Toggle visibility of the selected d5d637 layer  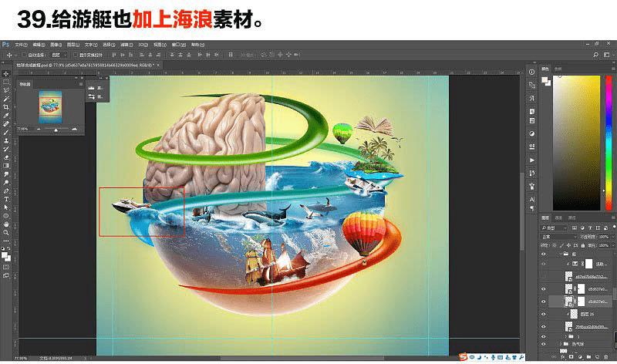(x=544, y=302)
